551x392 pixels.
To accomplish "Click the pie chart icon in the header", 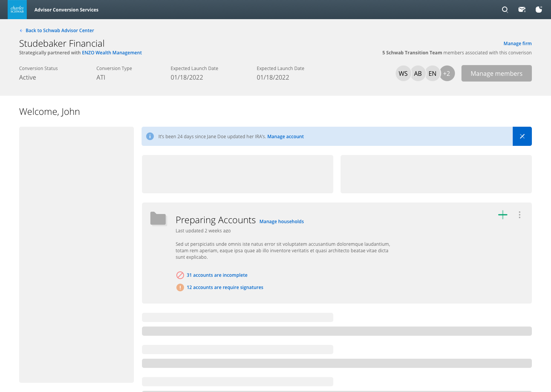I will (x=538, y=10).
